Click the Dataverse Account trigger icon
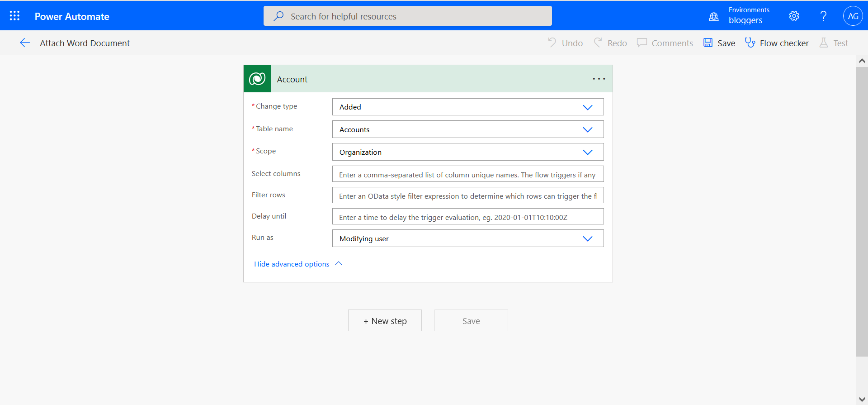 point(257,79)
